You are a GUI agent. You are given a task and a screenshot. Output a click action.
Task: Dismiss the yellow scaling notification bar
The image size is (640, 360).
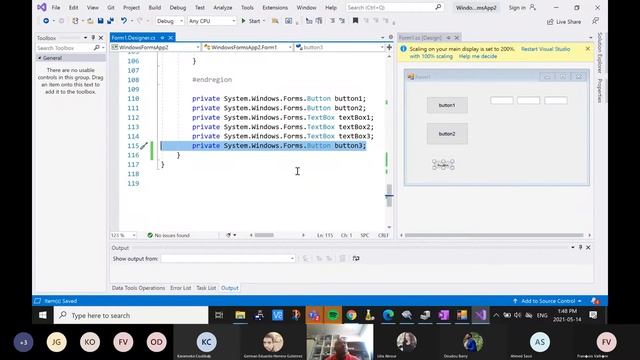[587, 49]
